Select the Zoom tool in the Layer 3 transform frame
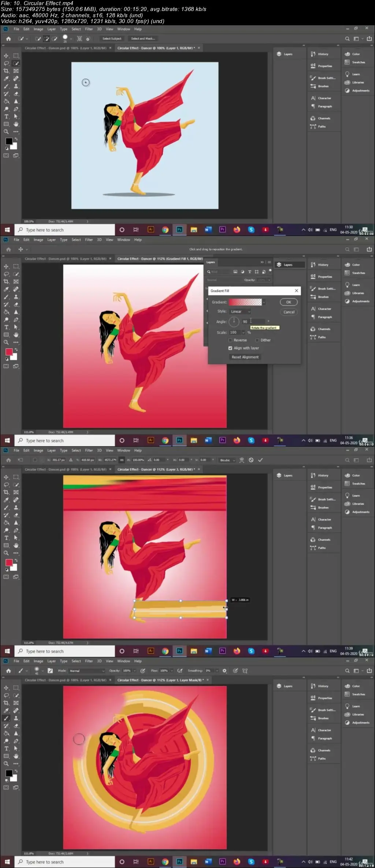375x868 pixels. 6,553
